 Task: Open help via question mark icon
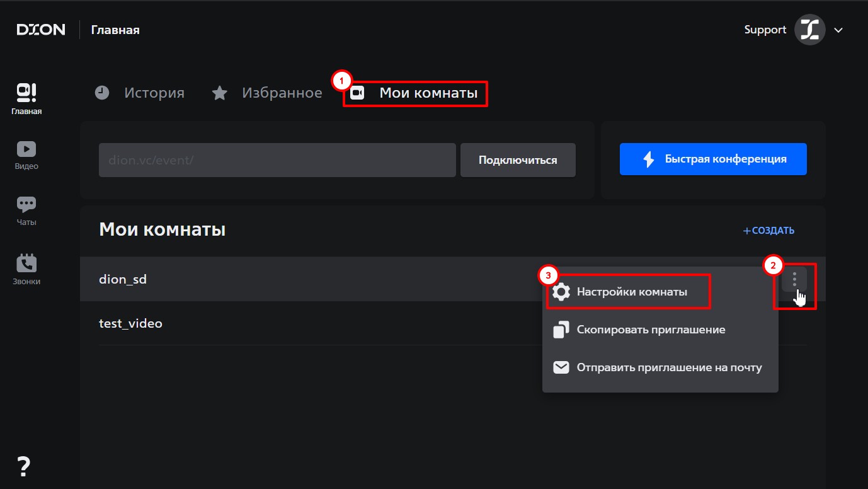pos(24,466)
